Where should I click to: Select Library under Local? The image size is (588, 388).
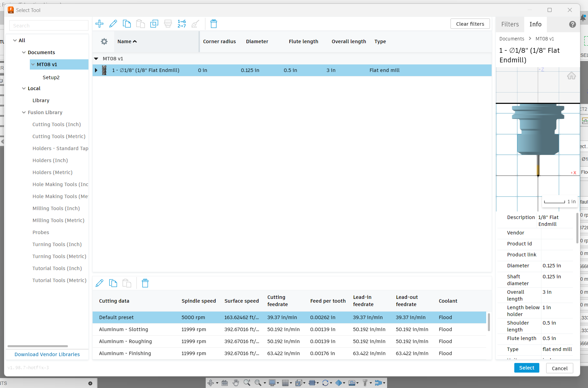[x=41, y=100]
